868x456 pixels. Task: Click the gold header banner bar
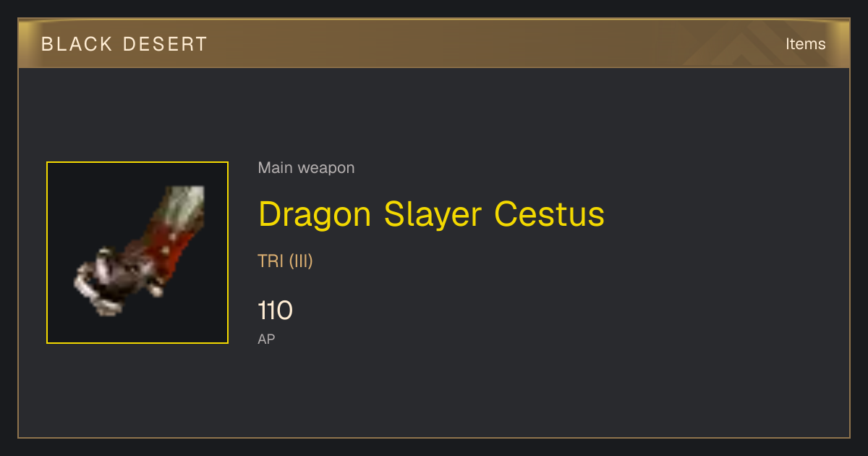pos(434,44)
